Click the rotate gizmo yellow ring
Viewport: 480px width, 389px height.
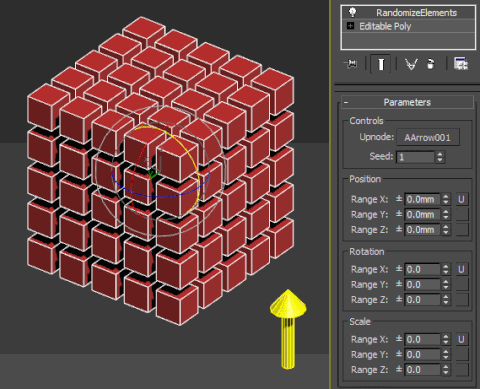[196, 173]
